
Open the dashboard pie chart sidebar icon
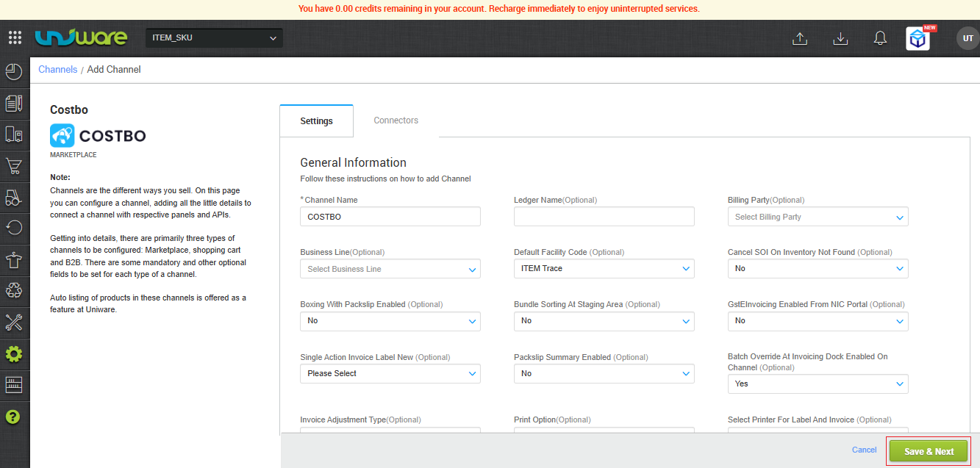coord(14,71)
